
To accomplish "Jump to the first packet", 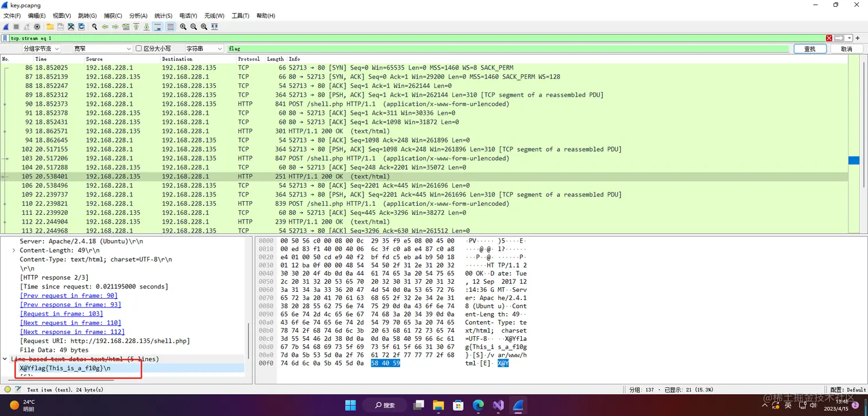I will pos(136,26).
